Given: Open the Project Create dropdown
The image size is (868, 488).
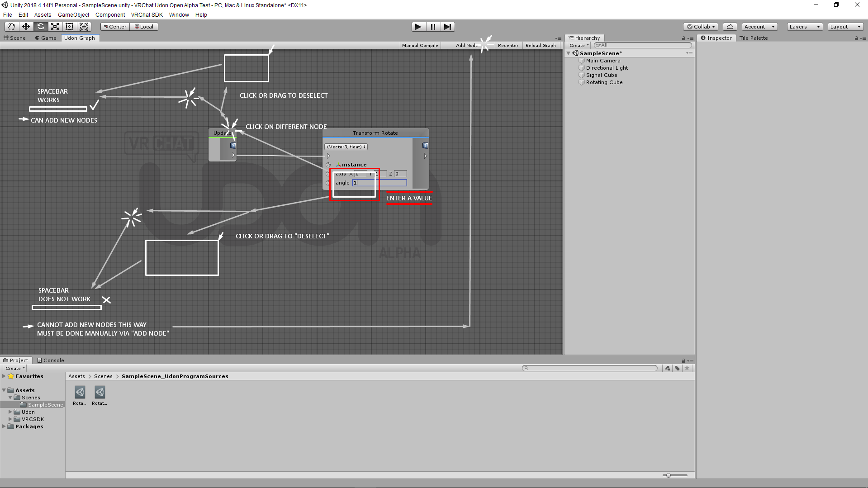Looking at the screenshot, I should point(15,368).
